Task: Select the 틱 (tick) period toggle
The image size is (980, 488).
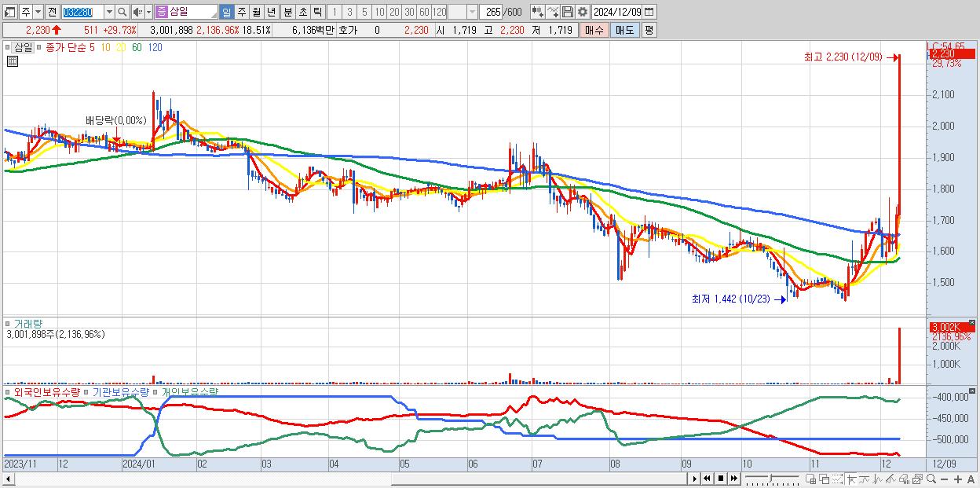Action: click(x=317, y=12)
